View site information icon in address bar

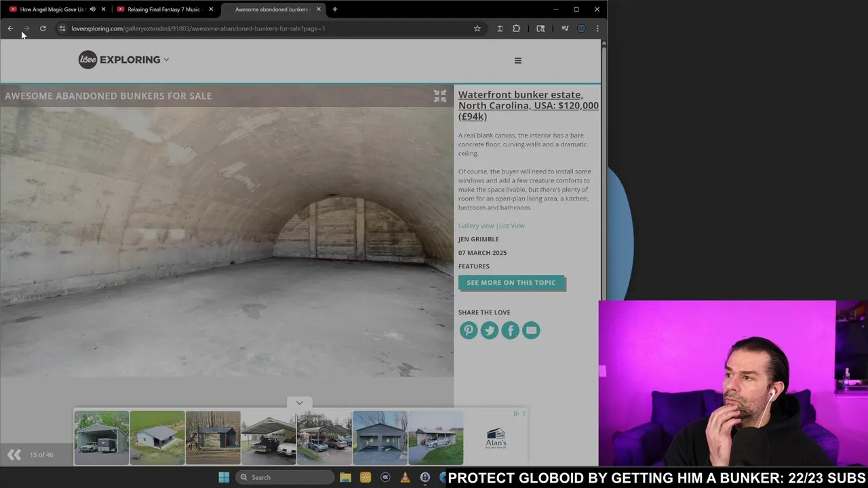[62, 28]
